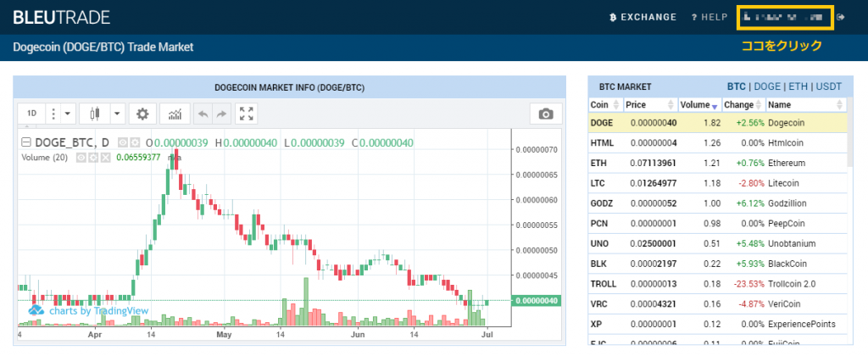Image resolution: width=868 pixels, height=356 pixels.
Task: Sort market table by Change column
Action: pos(743,104)
